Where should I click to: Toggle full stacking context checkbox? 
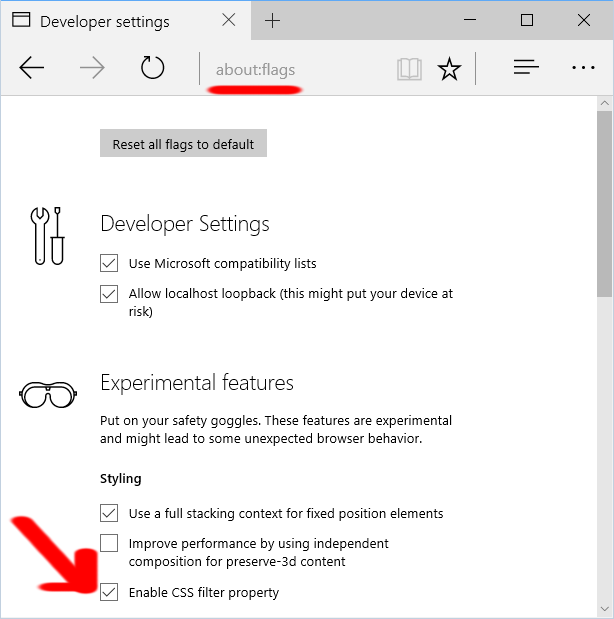pyautogui.click(x=109, y=513)
